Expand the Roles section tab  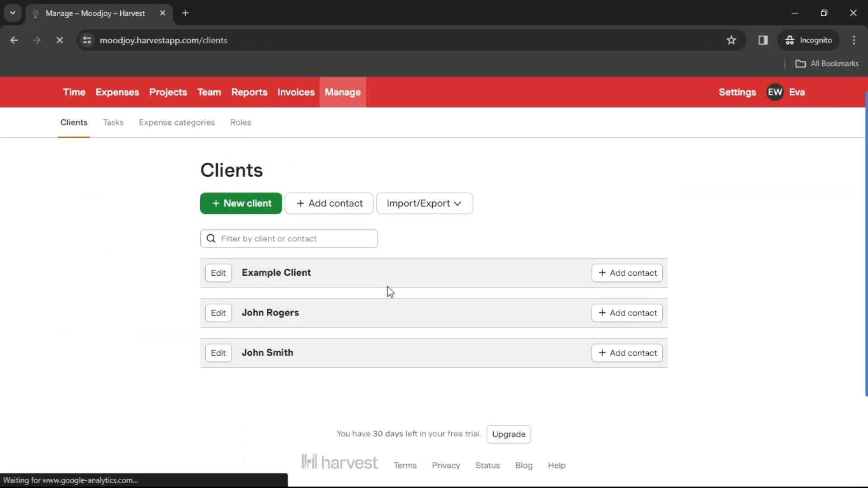point(240,122)
